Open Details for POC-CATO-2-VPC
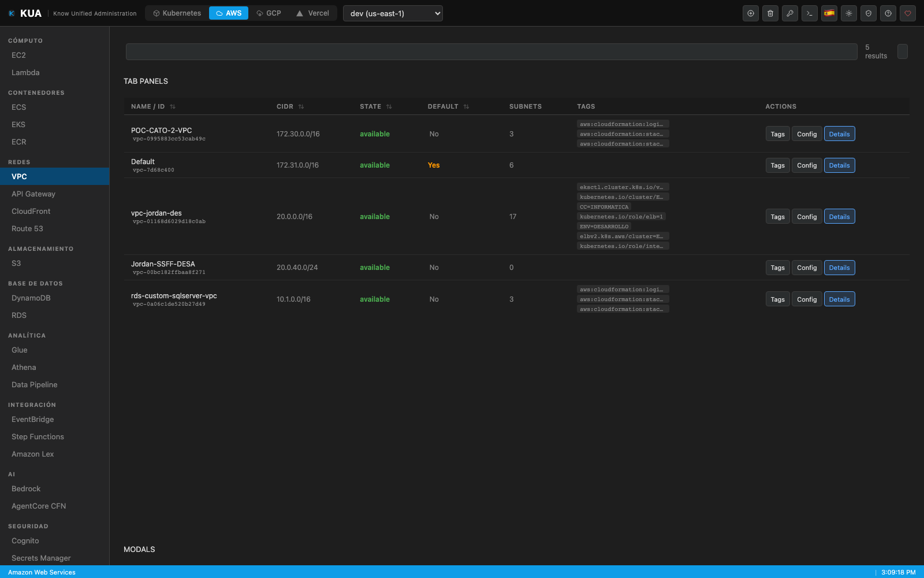 pyautogui.click(x=839, y=134)
